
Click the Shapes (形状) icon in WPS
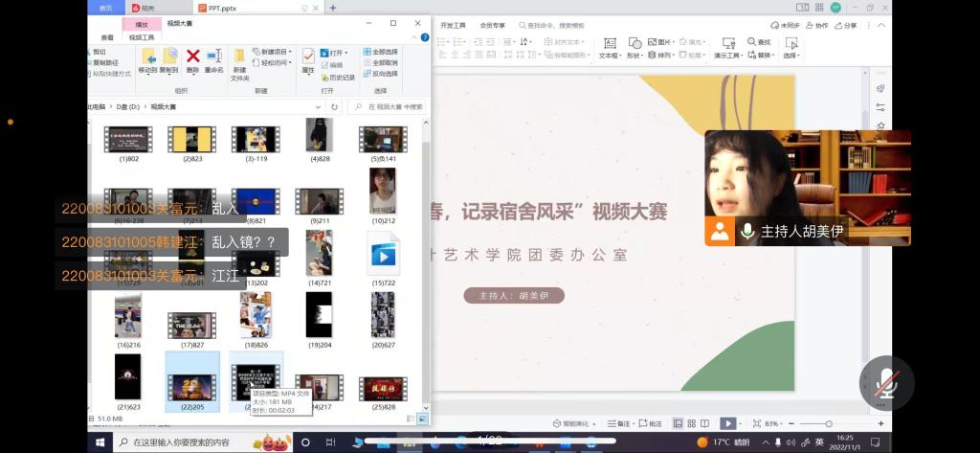coord(635,43)
